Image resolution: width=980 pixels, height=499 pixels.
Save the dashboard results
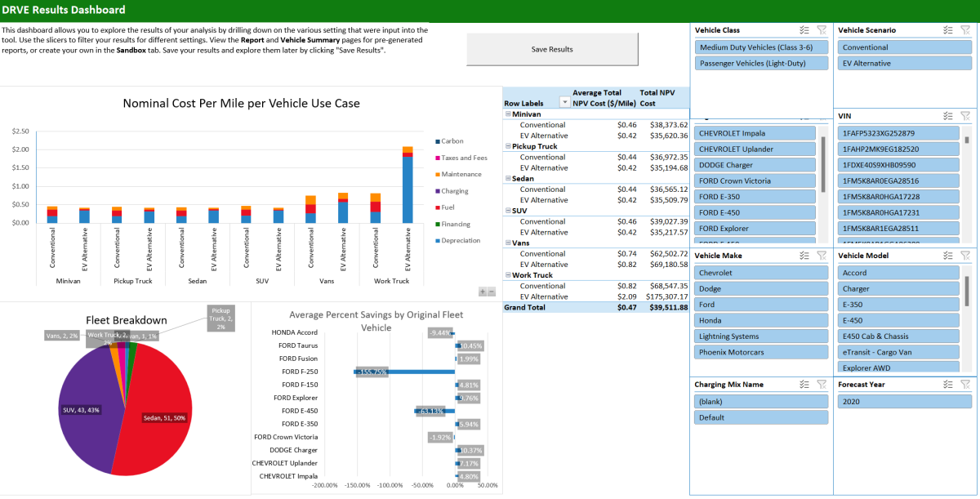tap(552, 49)
